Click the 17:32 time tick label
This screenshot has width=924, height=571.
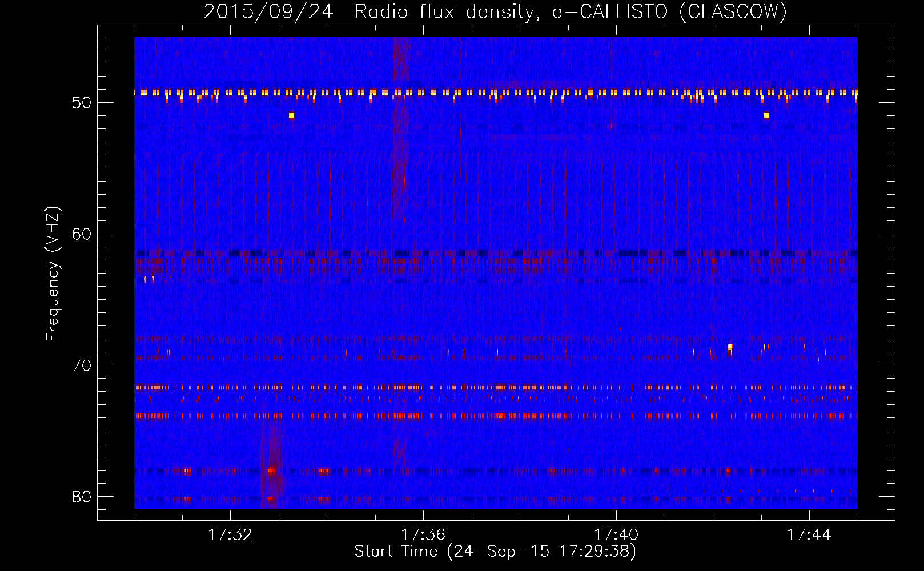coord(230,535)
